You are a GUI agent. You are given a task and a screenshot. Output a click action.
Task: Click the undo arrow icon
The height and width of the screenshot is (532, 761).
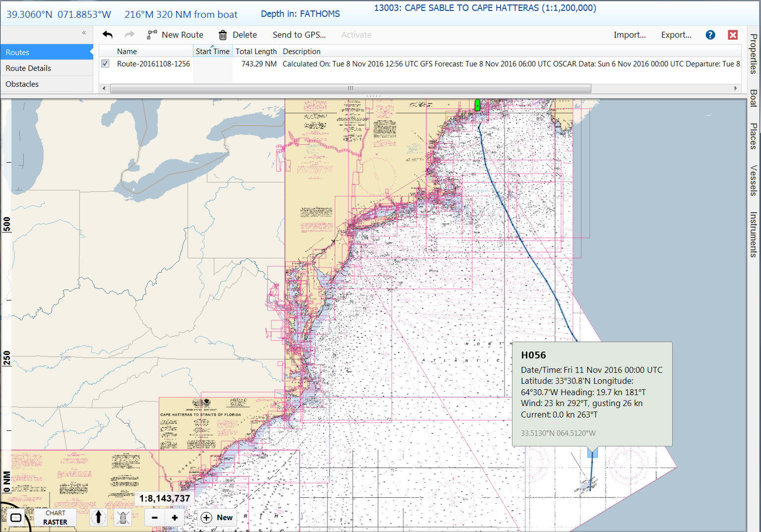click(108, 35)
